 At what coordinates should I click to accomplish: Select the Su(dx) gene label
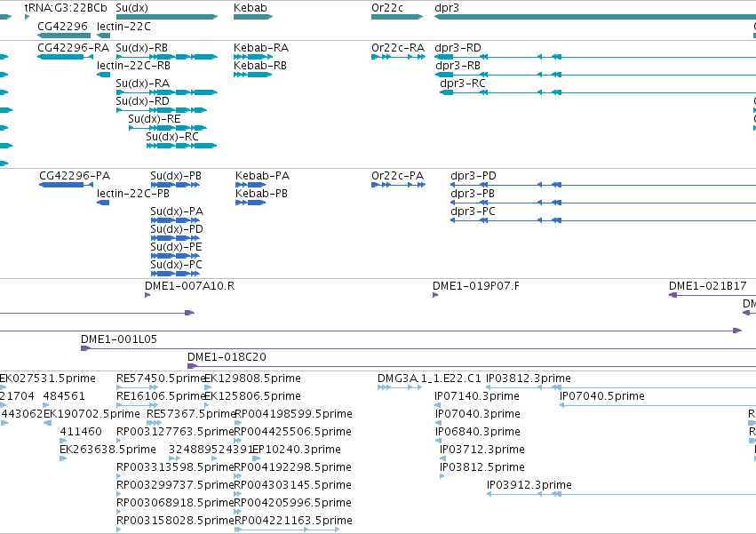132,8
